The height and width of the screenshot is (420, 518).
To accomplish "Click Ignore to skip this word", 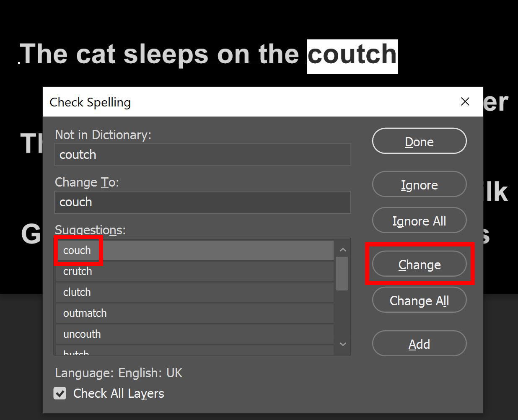I will pyautogui.click(x=419, y=184).
